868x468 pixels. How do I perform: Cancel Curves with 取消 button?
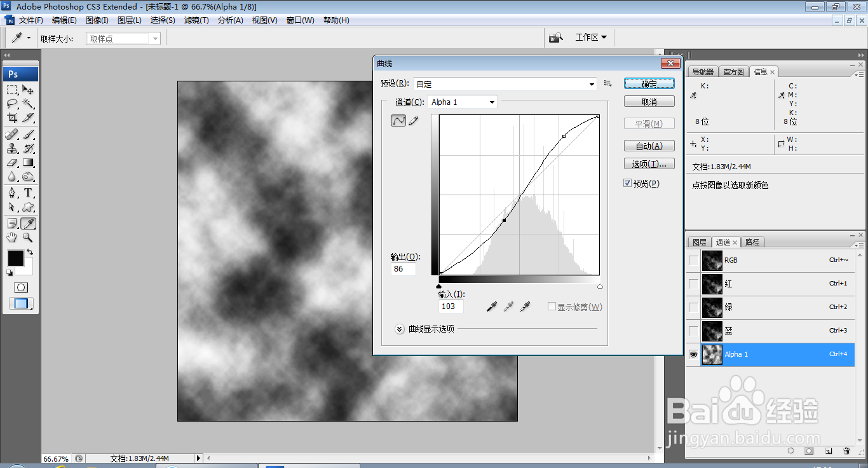click(x=649, y=102)
